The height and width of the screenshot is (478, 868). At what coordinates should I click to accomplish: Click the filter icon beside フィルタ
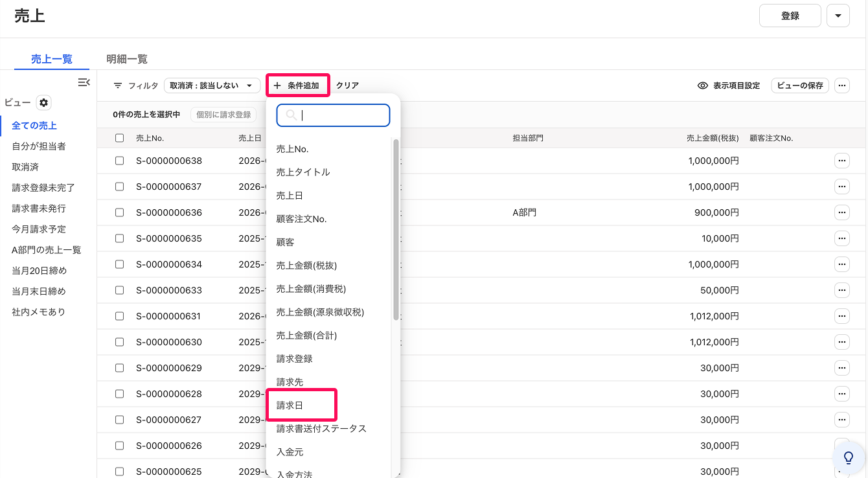point(118,85)
